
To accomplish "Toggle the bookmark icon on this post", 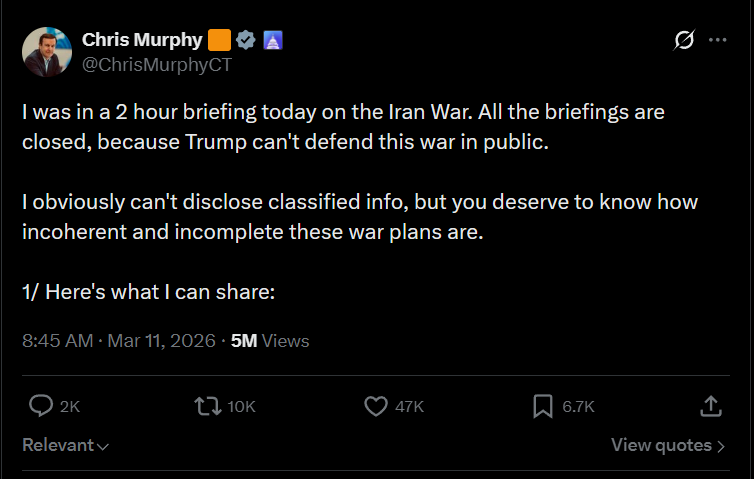I will point(543,406).
